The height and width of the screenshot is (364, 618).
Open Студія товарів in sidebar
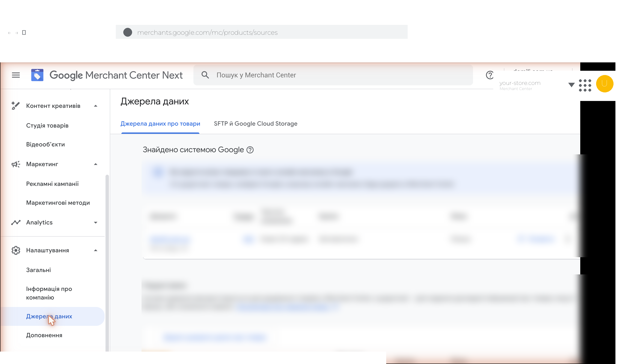point(47,126)
